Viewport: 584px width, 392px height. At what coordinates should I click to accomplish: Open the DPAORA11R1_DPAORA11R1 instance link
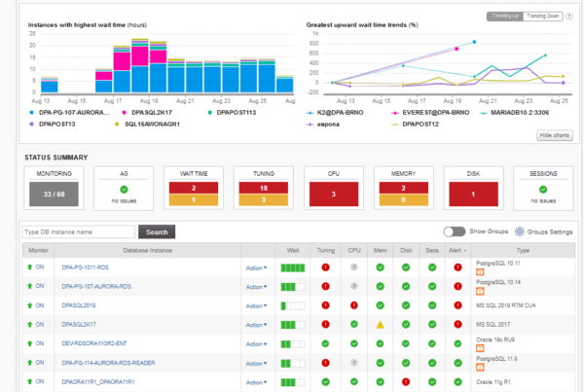pyautogui.click(x=98, y=381)
